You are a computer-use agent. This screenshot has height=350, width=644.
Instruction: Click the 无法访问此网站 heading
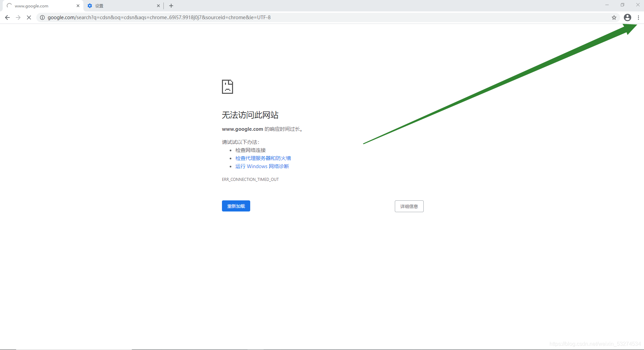tap(250, 115)
